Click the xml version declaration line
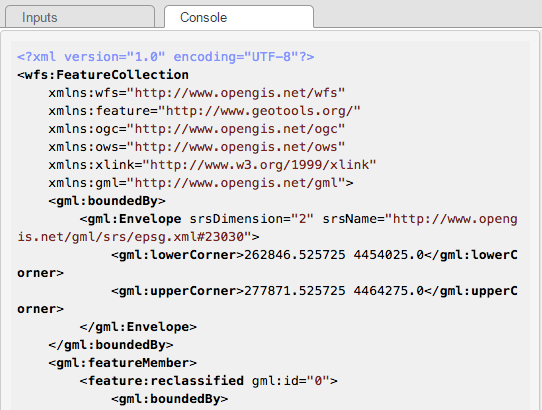Image resolution: width=542 pixels, height=410 pixels. pos(166,57)
